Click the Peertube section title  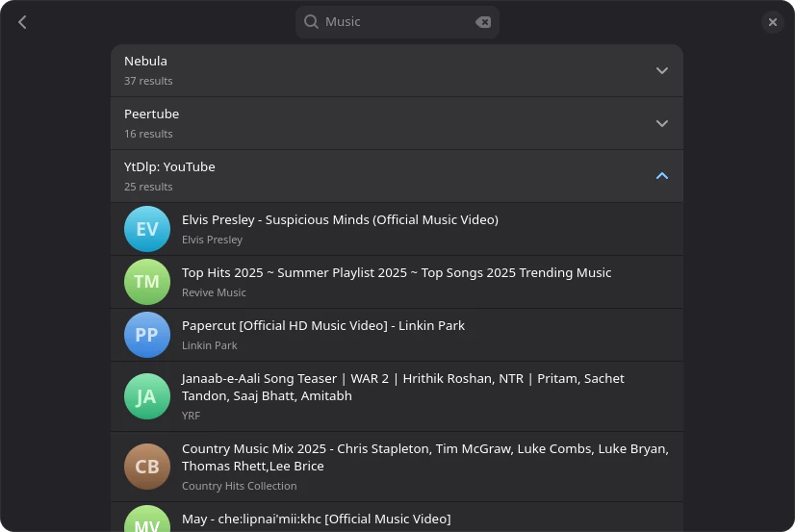click(152, 114)
